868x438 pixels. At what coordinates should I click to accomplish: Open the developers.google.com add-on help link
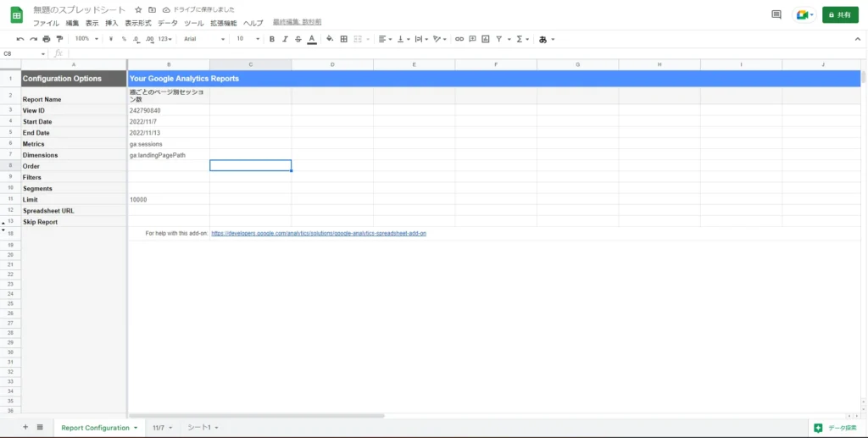[x=319, y=233]
